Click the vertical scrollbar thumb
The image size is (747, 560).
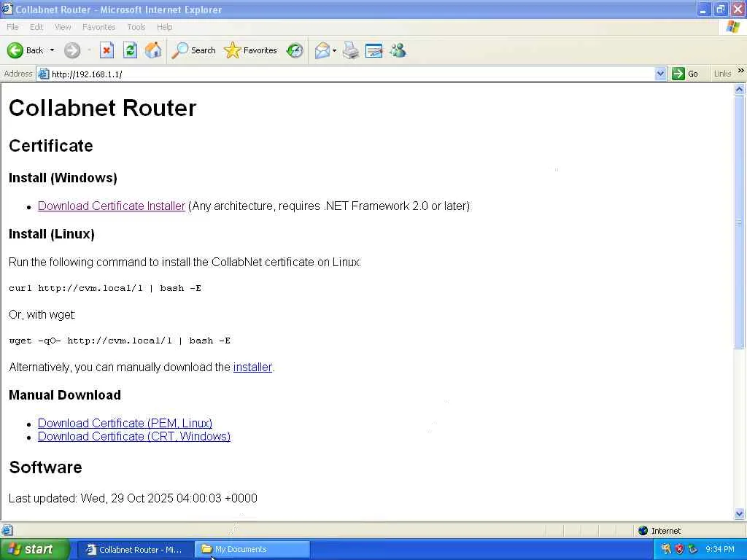click(x=740, y=222)
